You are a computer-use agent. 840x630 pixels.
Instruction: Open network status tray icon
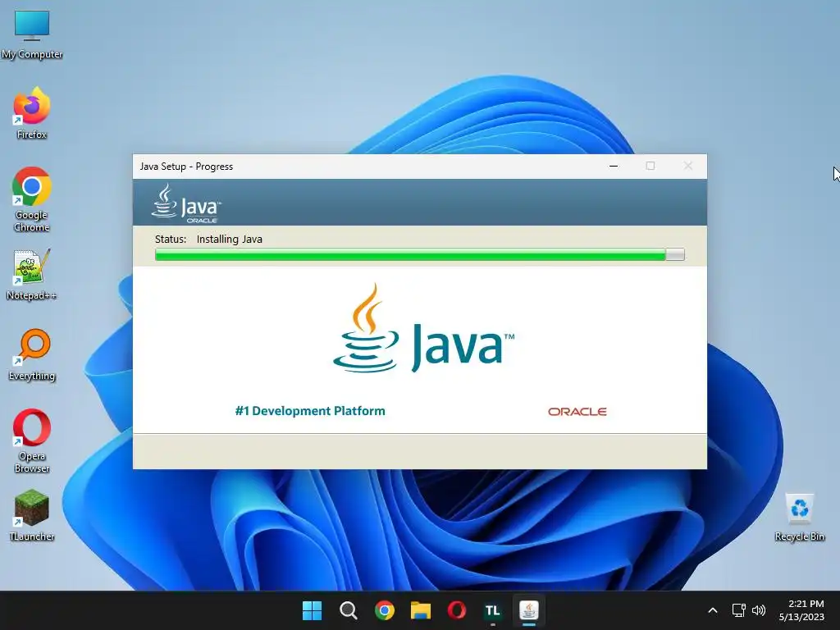point(739,610)
